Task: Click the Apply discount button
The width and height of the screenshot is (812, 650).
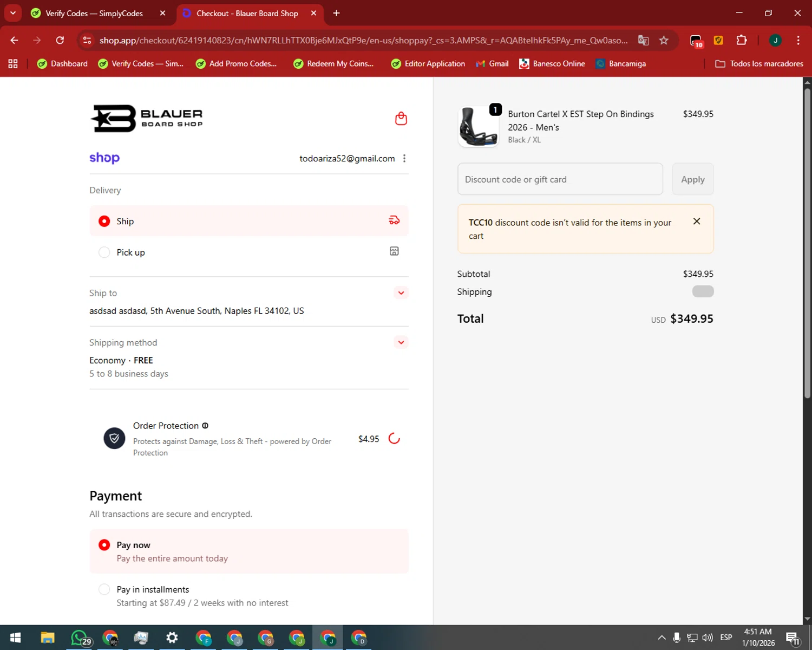Action: 693,179
